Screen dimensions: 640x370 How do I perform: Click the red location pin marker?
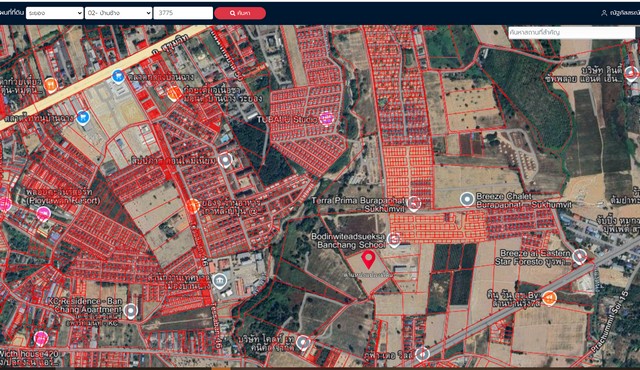pos(369,259)
